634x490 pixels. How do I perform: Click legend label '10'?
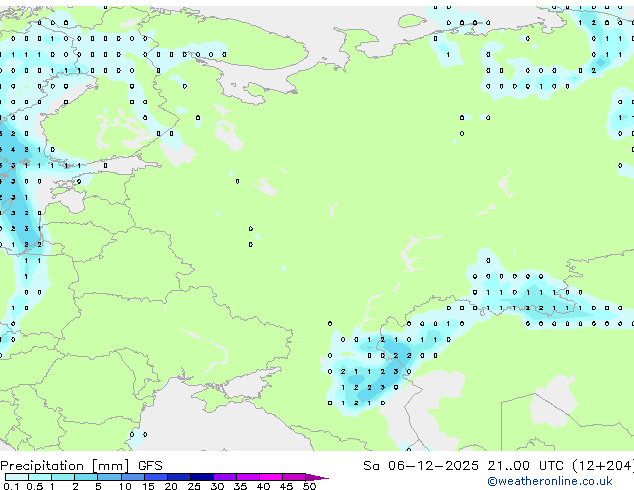click(125, 486)
